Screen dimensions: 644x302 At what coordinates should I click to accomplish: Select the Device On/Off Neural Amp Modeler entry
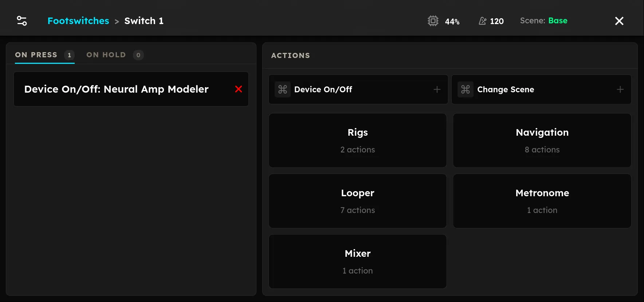(x=131, y=89)
